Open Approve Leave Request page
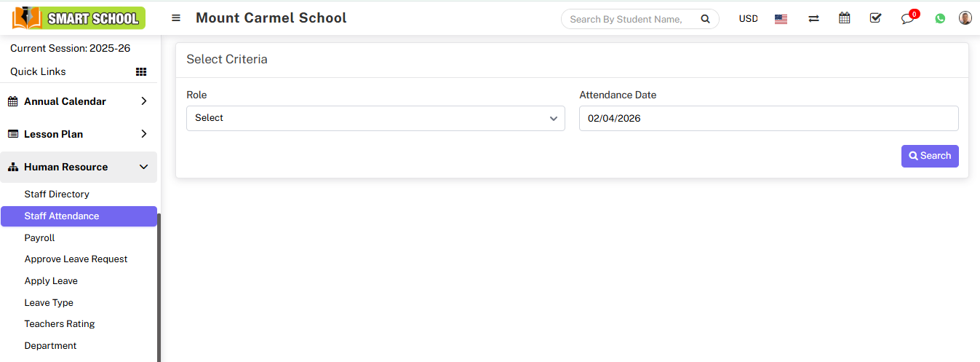Viewport: 980px width, 362px height. (x=76, y=259)
